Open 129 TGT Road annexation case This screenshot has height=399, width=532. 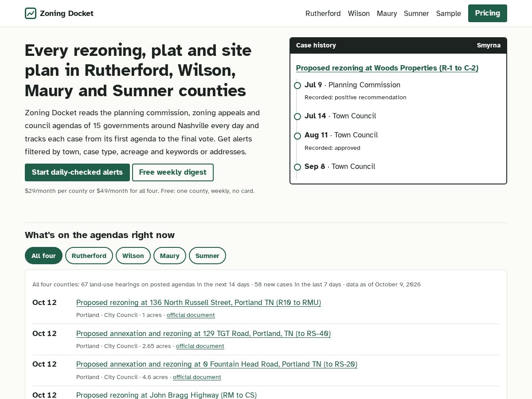pyautogui.click(x=203, y=333)
